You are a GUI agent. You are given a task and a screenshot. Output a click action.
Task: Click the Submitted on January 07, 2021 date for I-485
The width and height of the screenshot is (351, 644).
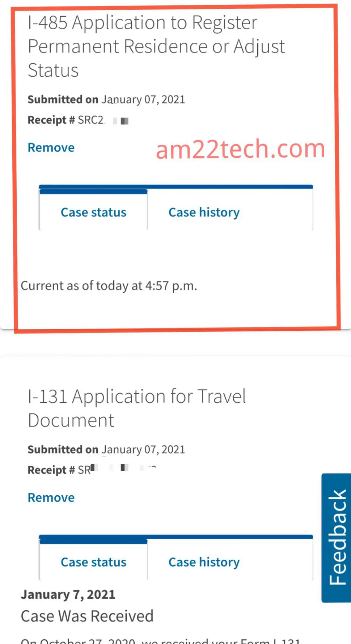pos(106,99)
